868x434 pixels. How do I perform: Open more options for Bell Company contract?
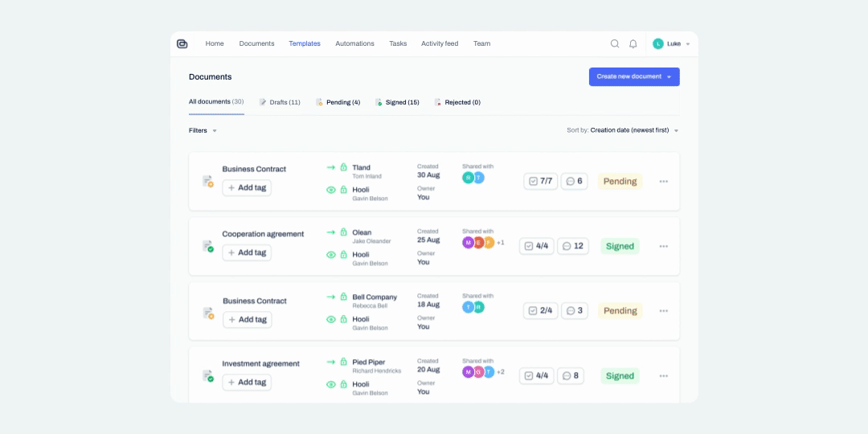(x=664, y=311)
